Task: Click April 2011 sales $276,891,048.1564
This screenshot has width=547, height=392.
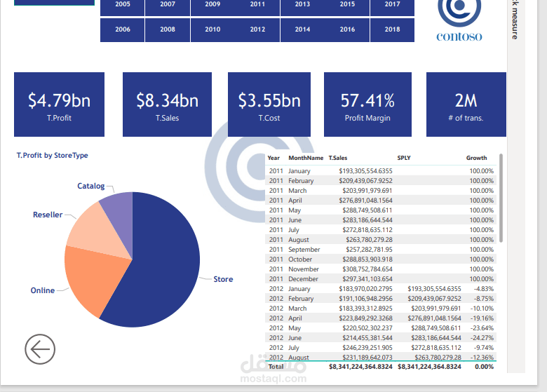Action: (365, 200)
